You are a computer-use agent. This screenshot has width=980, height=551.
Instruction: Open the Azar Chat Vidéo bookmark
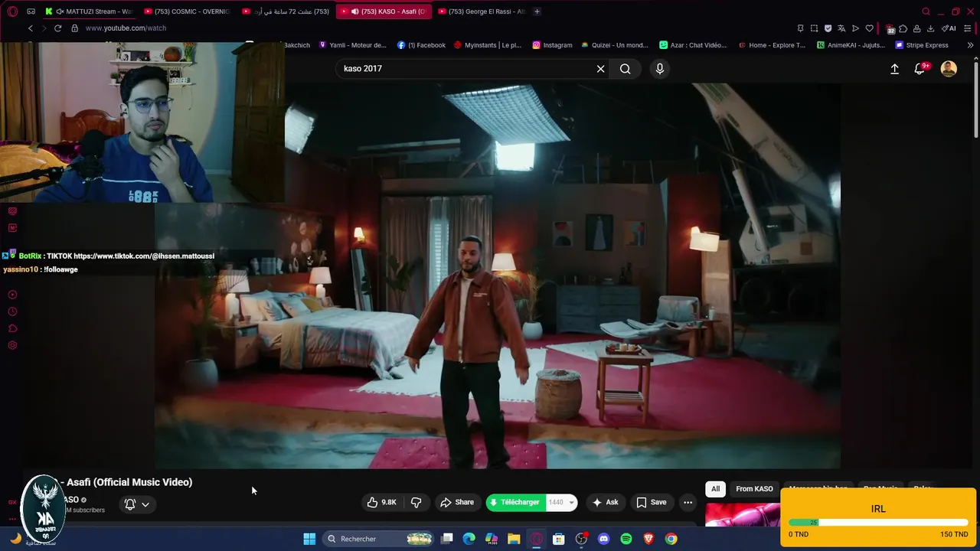[x=693, y=45]
